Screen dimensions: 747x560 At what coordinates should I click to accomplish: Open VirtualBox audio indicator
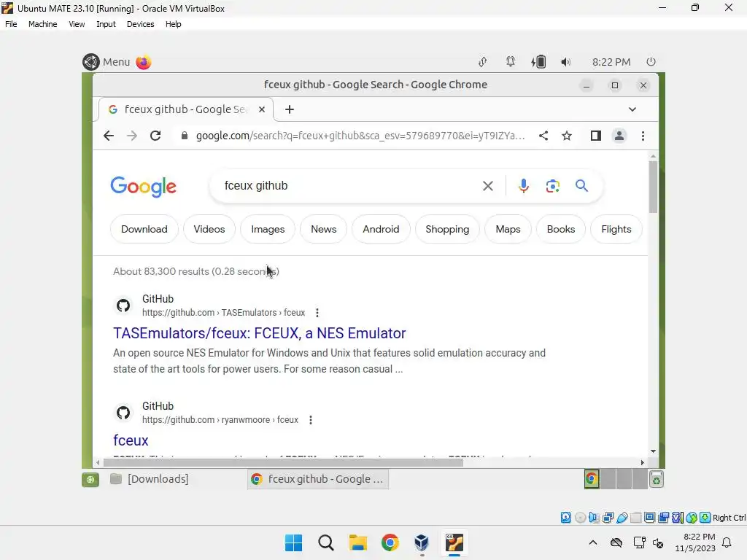point(594,518)
